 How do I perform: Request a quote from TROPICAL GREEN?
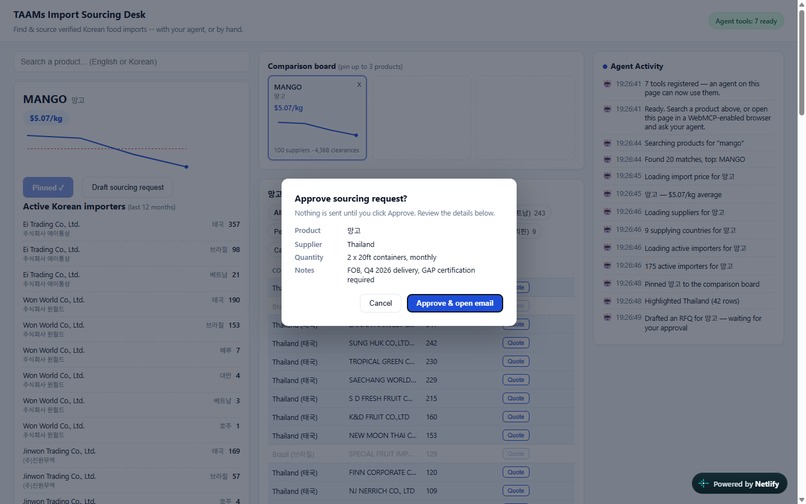(516, 362)
